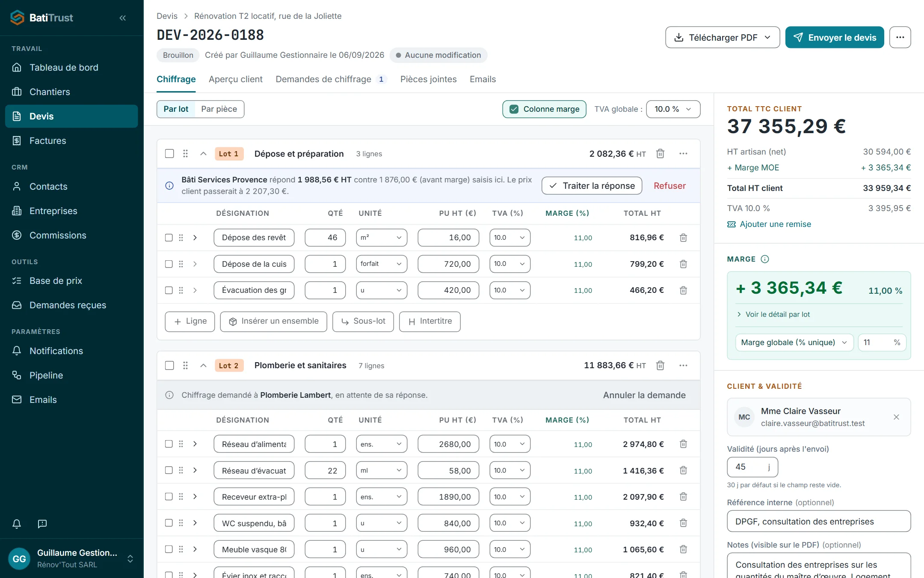The width and height of the screenshot is (924, 578).
Task: Open the user account switcher for Guillaume Gestion...
Action: [71, 558]
